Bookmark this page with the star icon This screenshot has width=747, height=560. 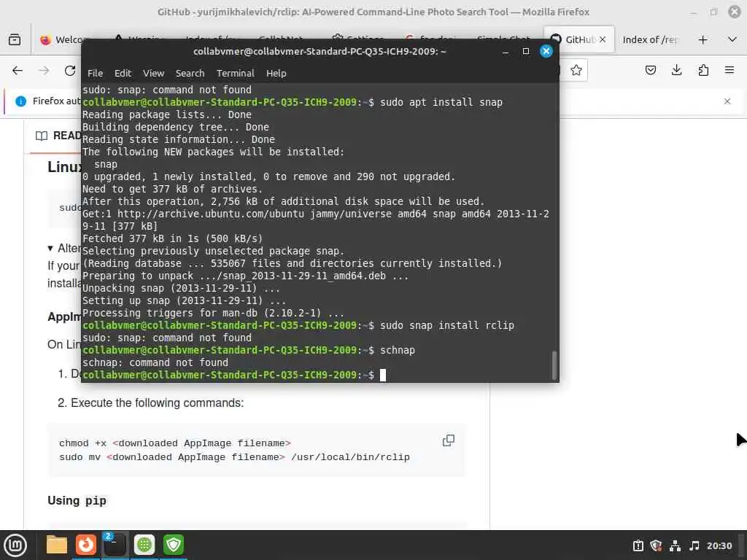[576, 71]
